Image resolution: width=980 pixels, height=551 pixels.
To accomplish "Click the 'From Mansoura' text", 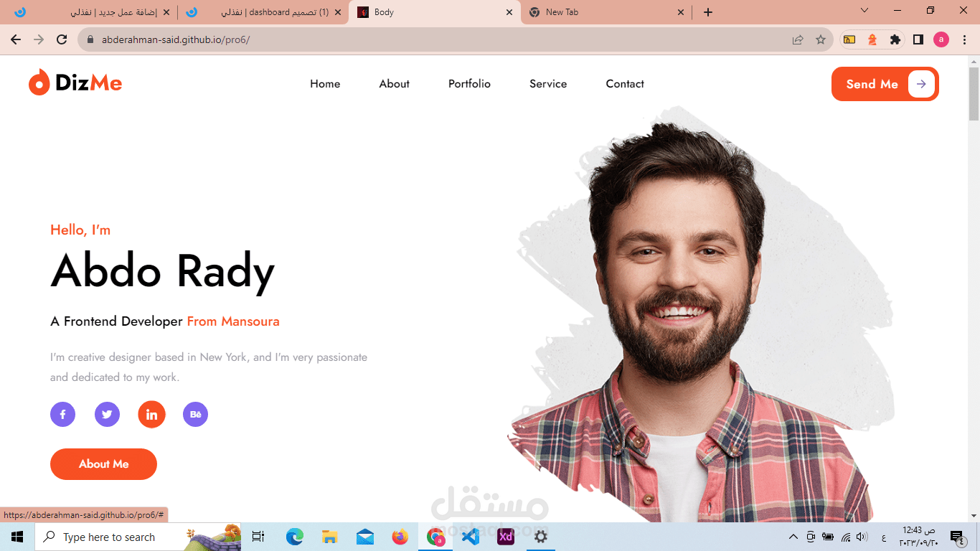I will [233, 321].
